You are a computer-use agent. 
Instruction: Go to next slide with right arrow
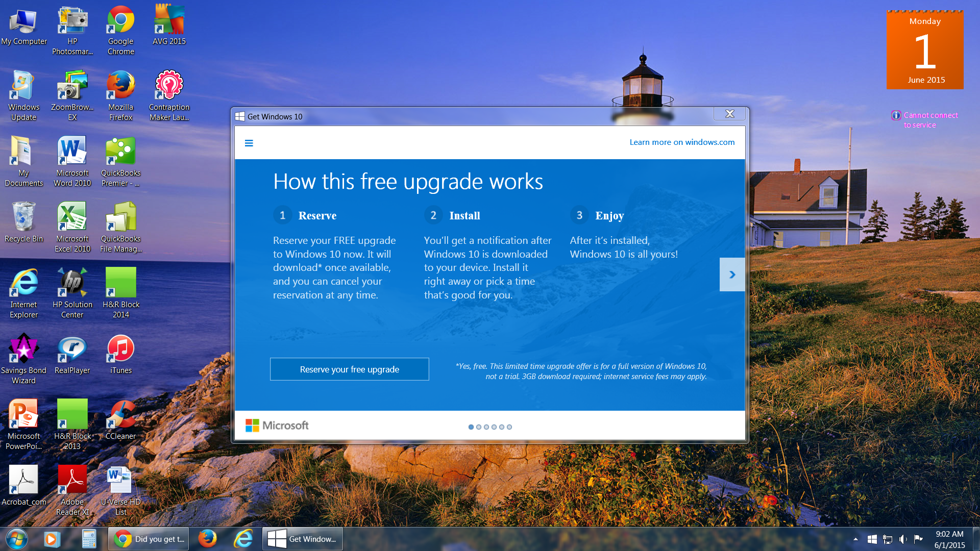point(732,274)
